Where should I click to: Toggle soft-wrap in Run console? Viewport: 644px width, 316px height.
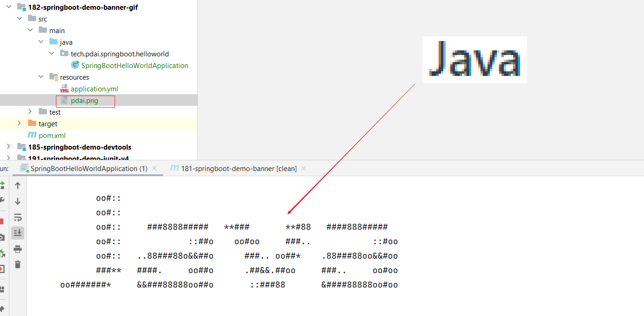tap(18, 217)
